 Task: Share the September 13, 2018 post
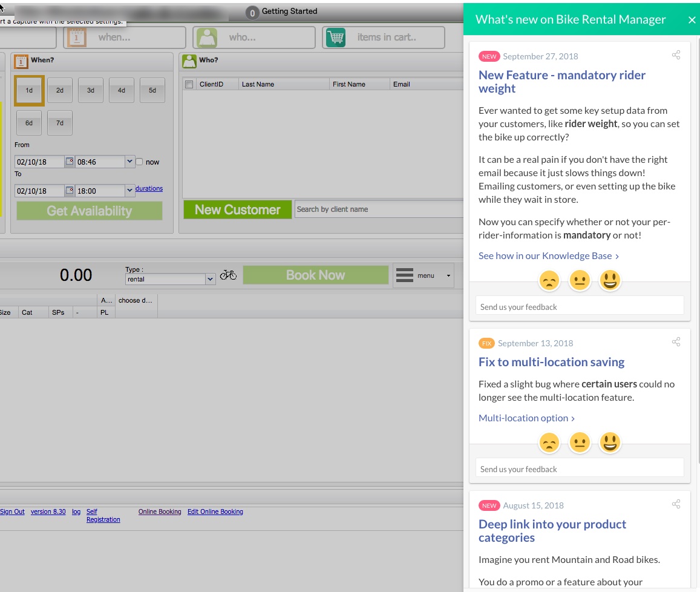click(x=676, y=342)
